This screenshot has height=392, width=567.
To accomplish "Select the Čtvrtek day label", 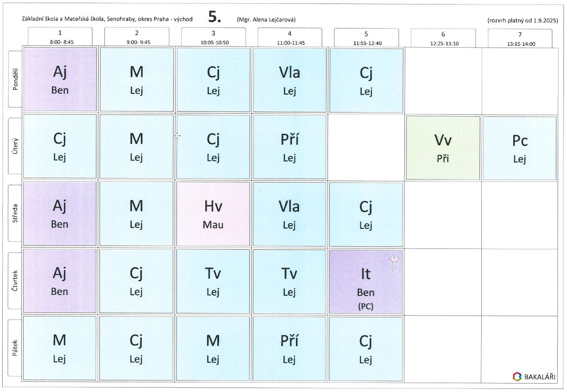I will 16,281.
